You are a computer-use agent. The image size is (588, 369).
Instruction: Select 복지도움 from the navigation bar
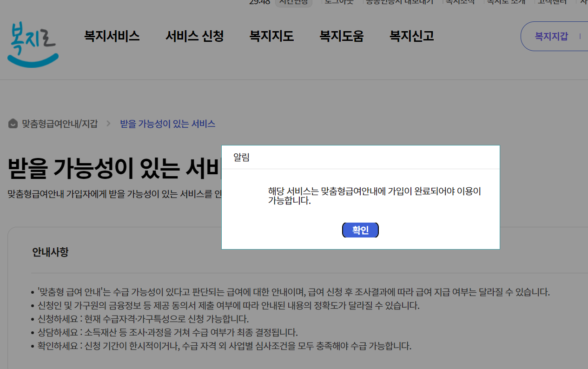pos(341,36)
